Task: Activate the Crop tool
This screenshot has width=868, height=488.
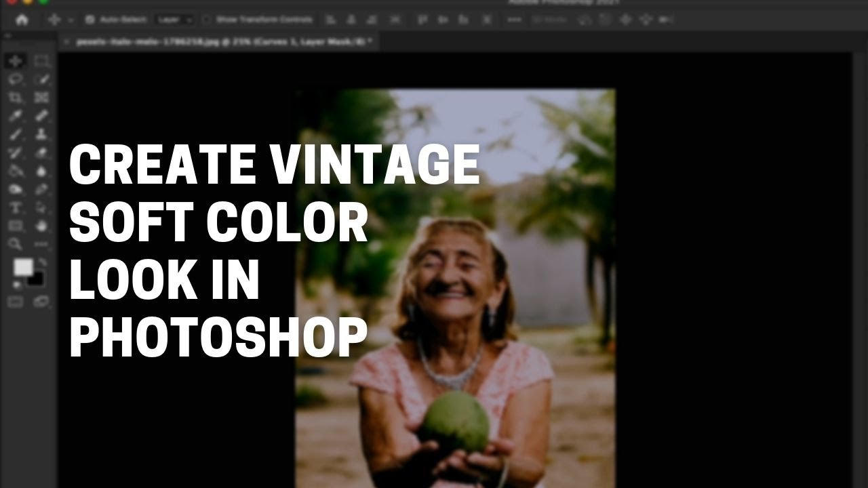Action: coord(16,98)
